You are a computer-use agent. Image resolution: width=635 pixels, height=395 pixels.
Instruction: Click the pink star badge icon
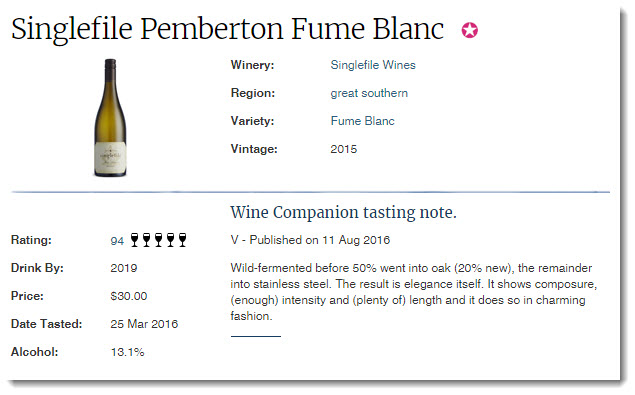point(470,30)
